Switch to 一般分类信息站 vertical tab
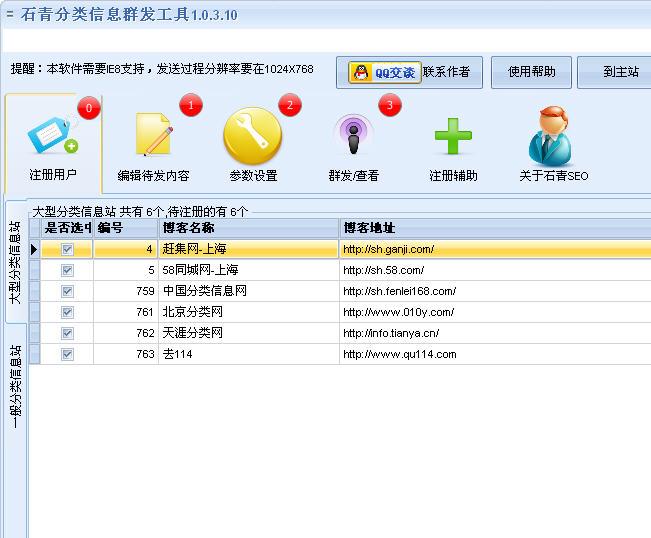 tap(16, 385)
